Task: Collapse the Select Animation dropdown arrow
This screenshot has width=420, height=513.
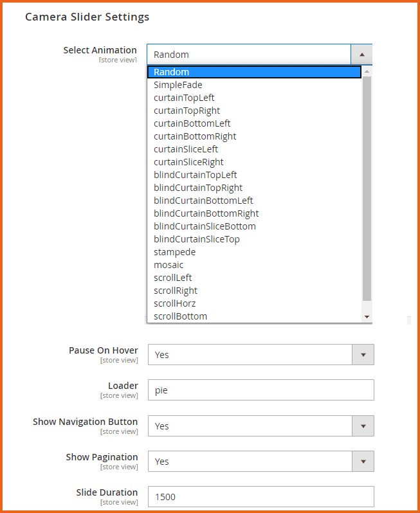Action: (361, 55)
